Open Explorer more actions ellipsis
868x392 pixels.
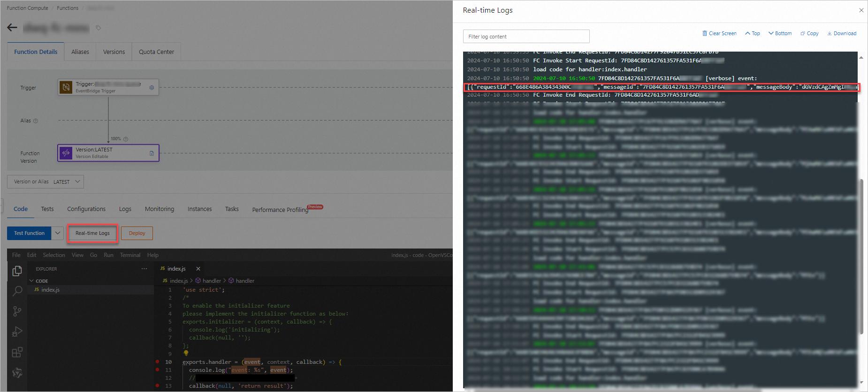pos(144,269)
